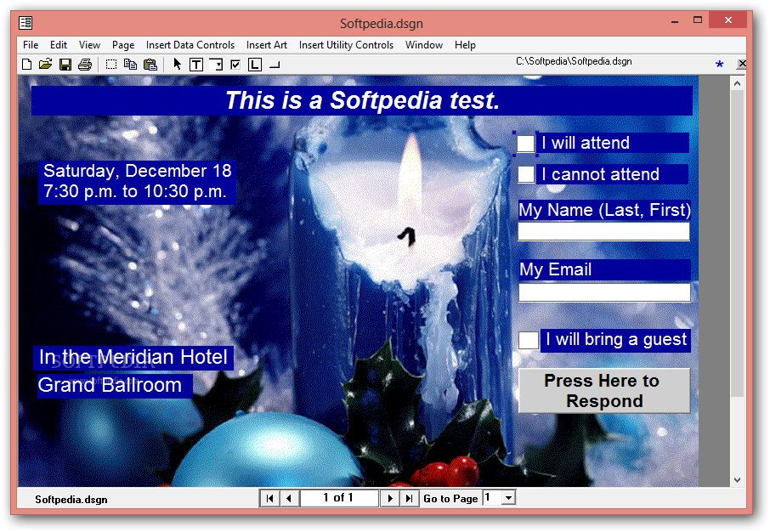770x532 pixels.
Task: Check the 'I cannot attend' checkbox
Action: coord(526,174)
